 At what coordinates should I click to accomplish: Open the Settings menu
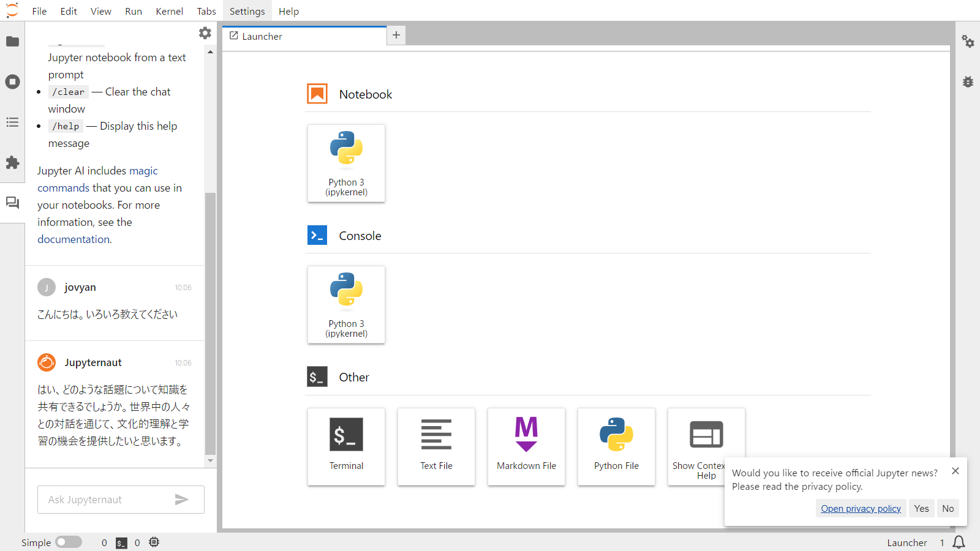247,11
